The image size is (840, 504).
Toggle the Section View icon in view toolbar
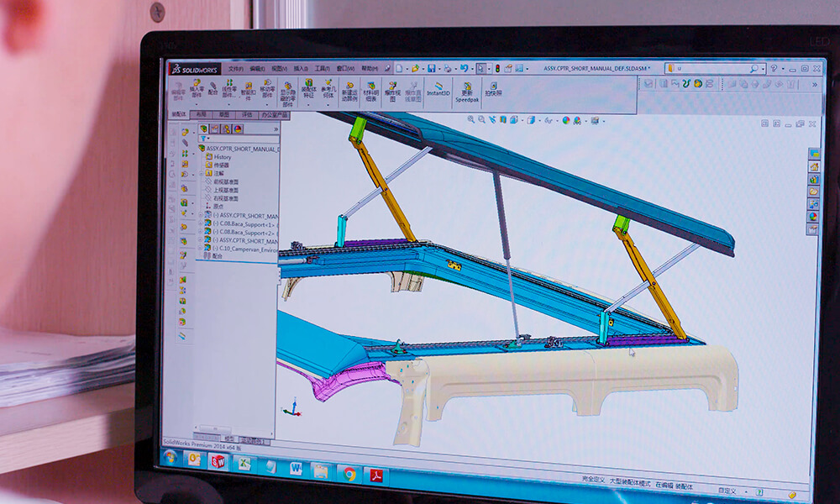tap(503, 119)
